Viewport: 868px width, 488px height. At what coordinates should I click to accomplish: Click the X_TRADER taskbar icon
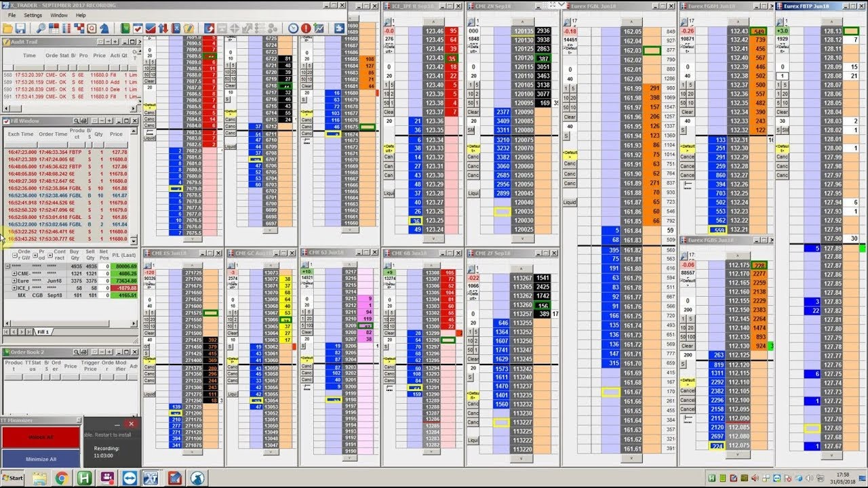coord(151,478)
